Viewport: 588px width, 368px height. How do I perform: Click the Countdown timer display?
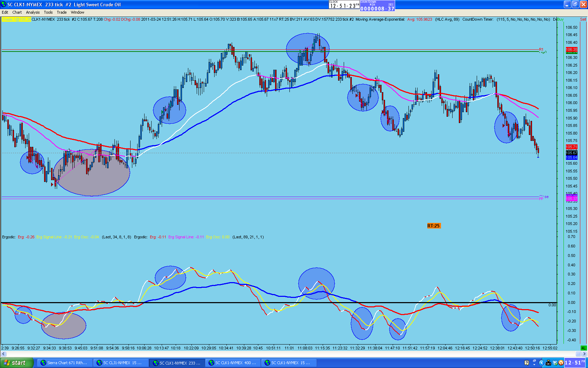tap(377, 6)
